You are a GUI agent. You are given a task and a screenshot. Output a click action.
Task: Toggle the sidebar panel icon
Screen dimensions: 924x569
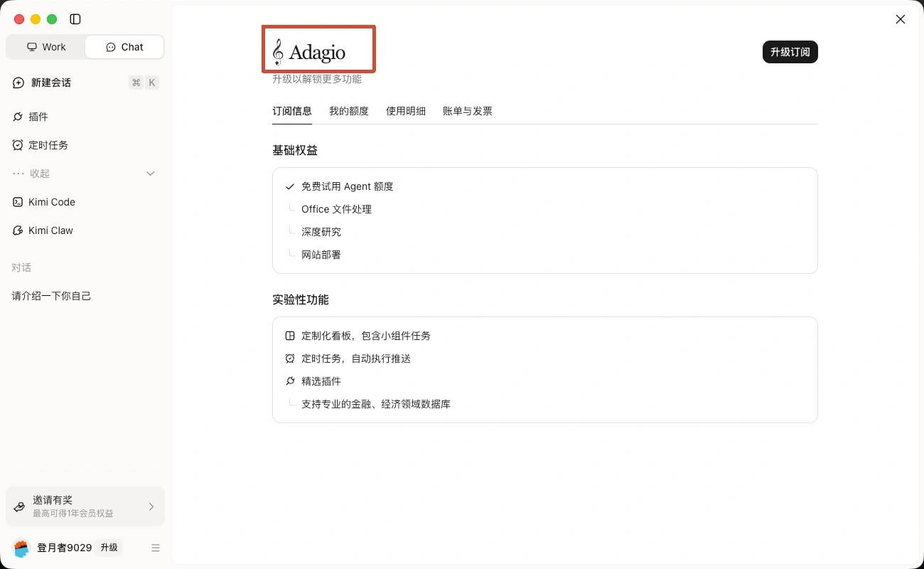point(75,19)
